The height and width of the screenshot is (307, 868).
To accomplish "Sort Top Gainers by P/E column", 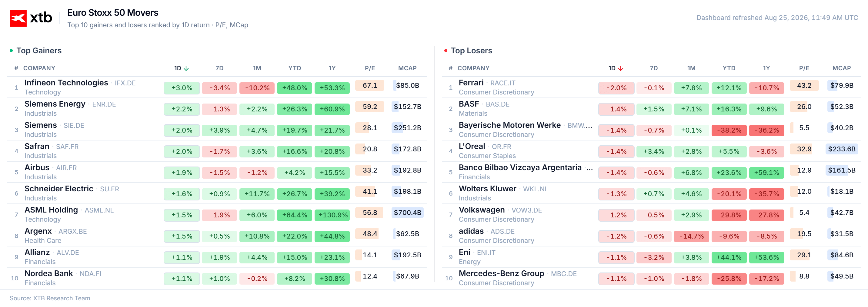I will tap(370, 68).
